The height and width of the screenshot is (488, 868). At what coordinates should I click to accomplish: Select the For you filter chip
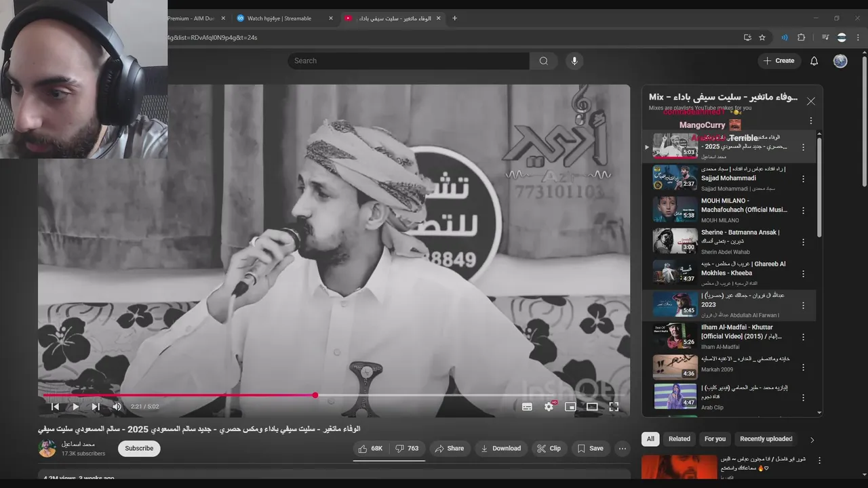pyautogui.click(x=715, y=439)
